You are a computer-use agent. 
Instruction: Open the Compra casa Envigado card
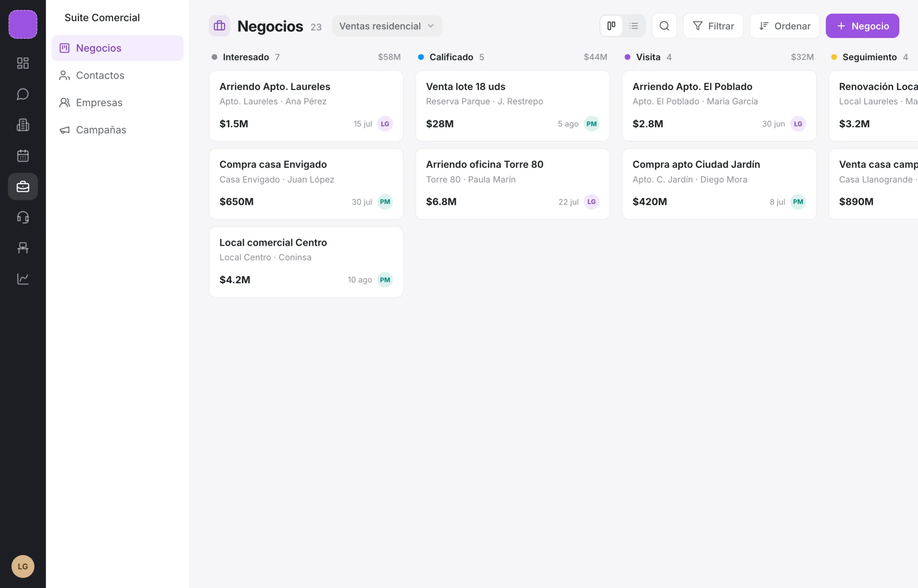(306, 184)
